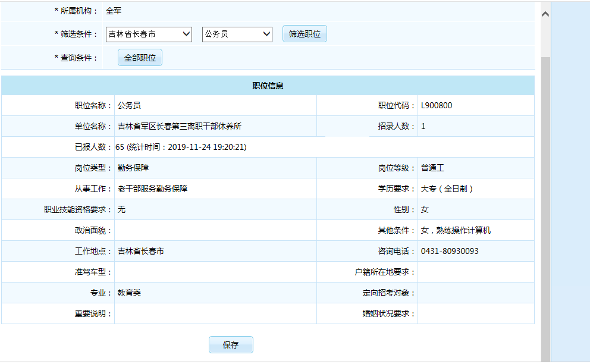Click the 职位信息 table header
The width and height of the screenshot is (590, 364).
pyautogui.click(x=268, y=86)
